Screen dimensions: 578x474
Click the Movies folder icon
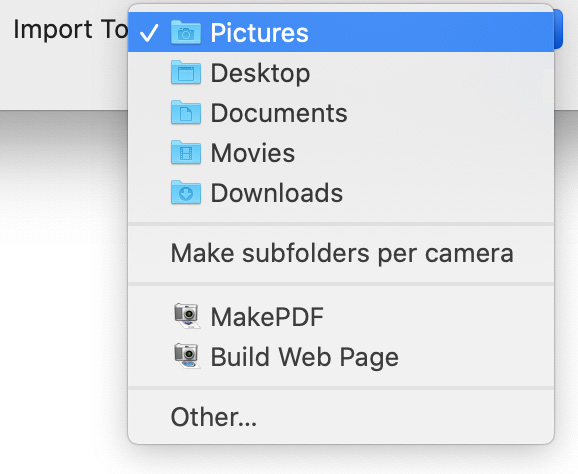tap(186, 152)
